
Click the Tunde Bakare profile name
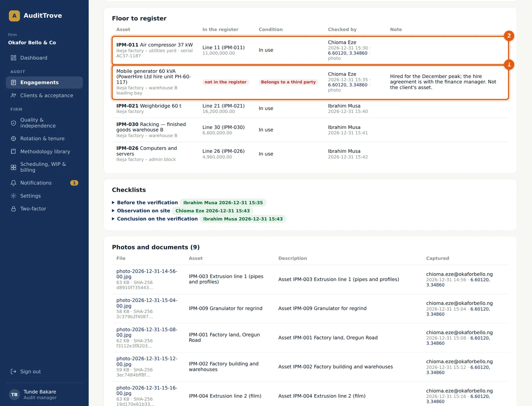[40, 392]
